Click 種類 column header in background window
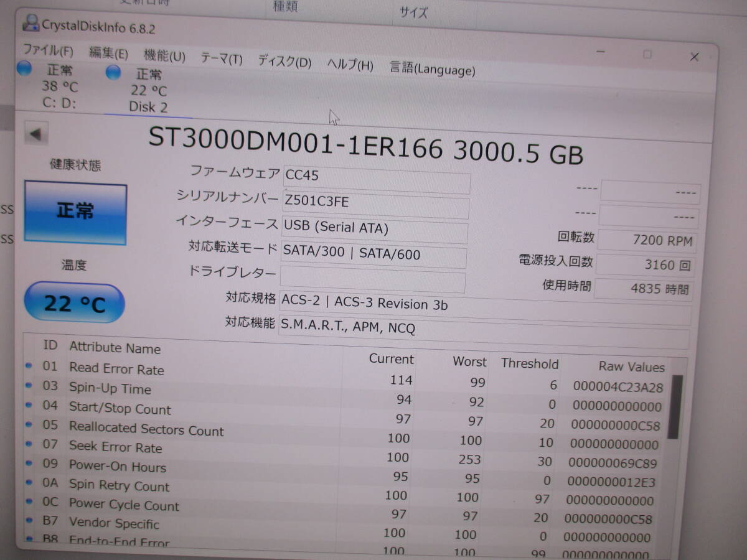The width and height of the screenshot is (747, 560). pos(286,7)
